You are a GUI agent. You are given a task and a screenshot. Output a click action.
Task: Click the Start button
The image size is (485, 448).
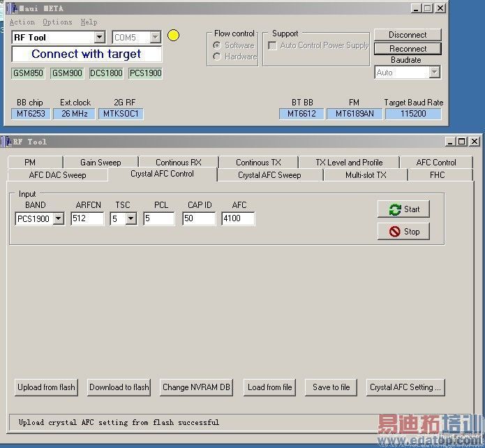coord(403,209)
